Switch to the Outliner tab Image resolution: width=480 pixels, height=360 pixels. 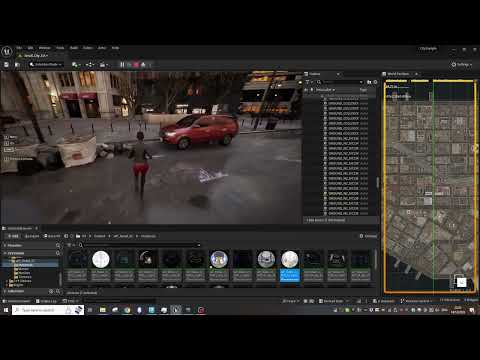pyautogui.click(x=315, y=74)
